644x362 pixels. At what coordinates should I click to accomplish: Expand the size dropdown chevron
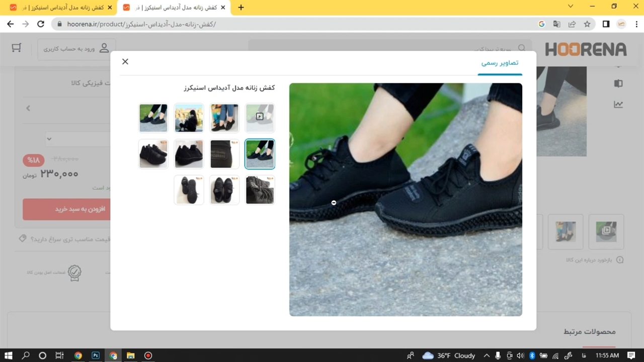click(49, 139)
